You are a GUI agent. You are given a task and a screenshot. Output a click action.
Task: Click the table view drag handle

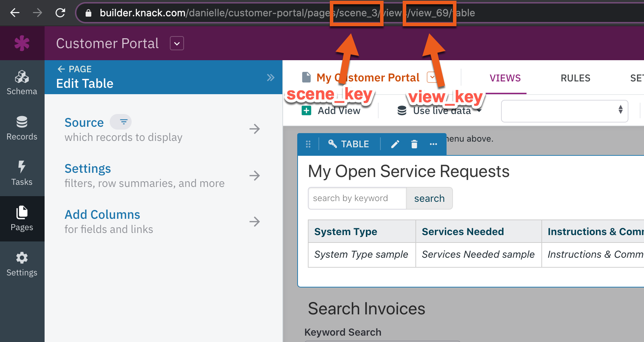[308, 144]
